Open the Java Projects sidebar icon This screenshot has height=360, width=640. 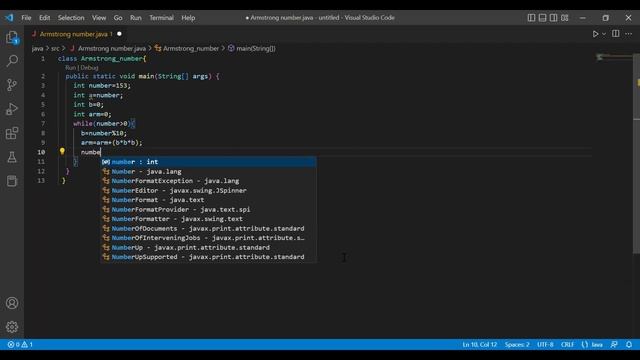tap(12, 181)
